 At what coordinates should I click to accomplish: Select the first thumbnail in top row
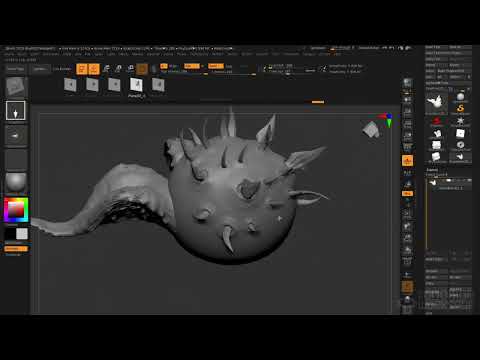70,85
